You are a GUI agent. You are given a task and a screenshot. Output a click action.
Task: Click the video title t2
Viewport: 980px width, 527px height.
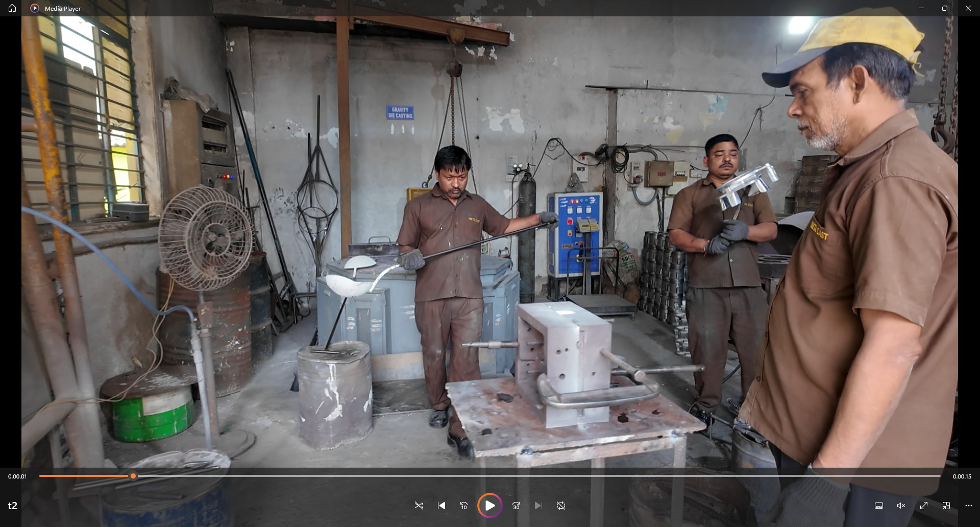(13, 506)
